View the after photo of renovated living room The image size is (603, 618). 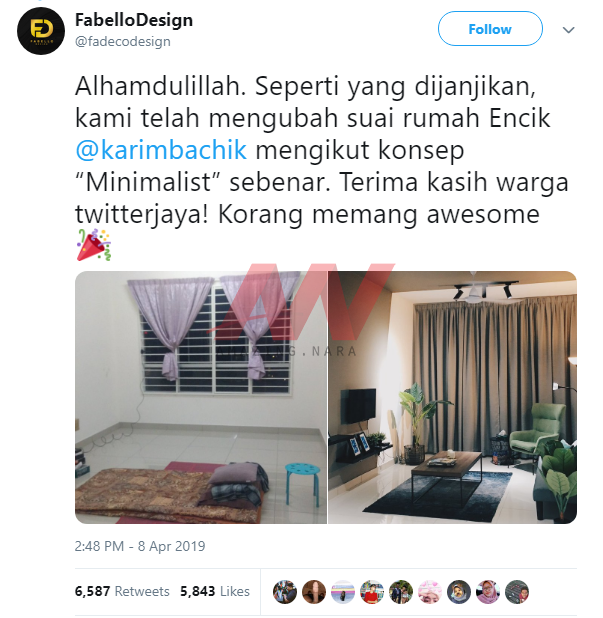(452, 397)
